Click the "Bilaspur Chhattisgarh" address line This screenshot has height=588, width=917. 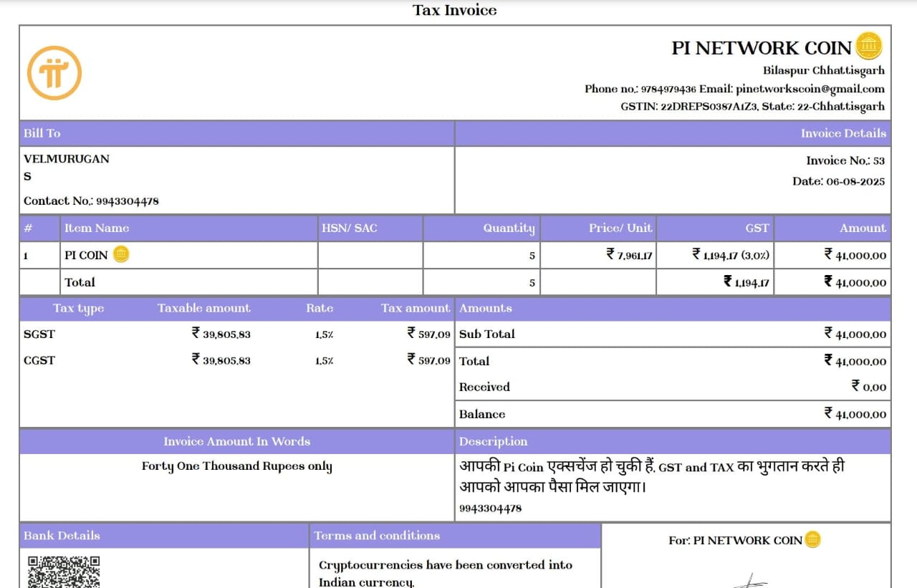click(824, 70)
